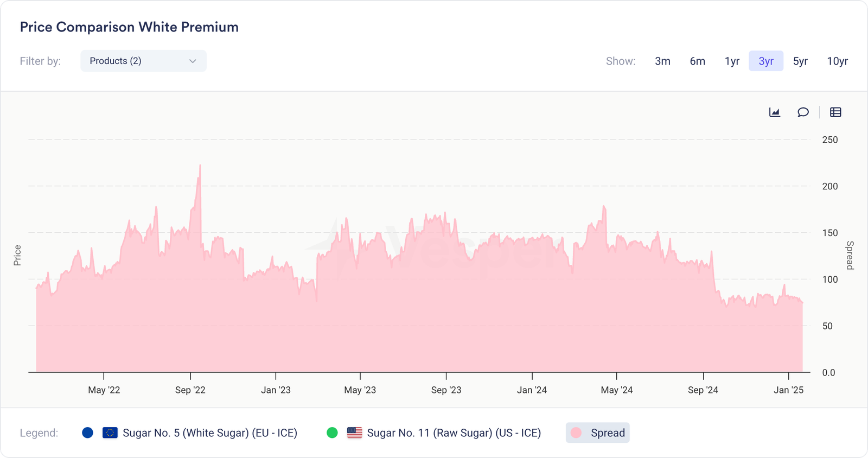Select the active 3yr time range
This screenshot has width=868, height=458.
(766, 61)
